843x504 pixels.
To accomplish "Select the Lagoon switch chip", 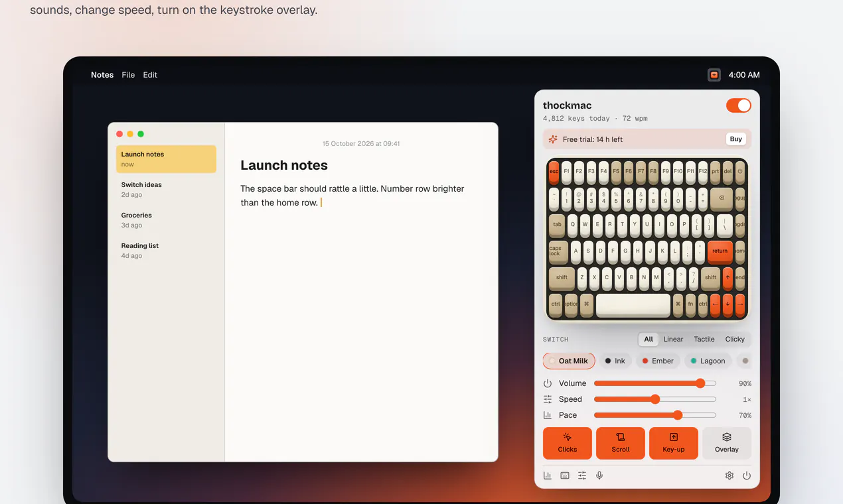I will point(708,361).
